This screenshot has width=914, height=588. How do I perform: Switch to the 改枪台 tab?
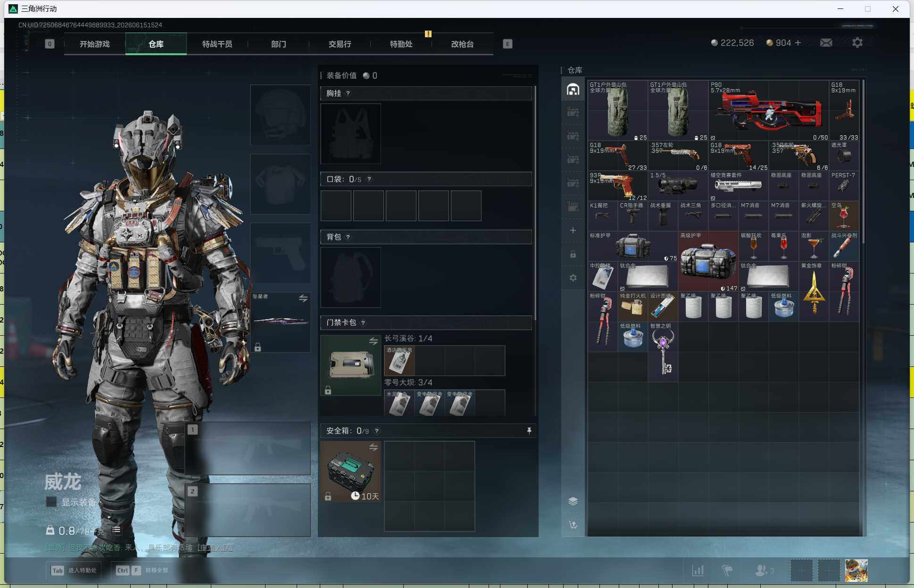coord(462,44)
